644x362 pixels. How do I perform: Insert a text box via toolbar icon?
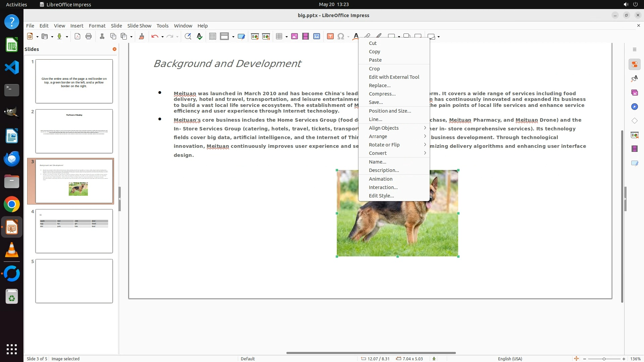tap(330, 37)
